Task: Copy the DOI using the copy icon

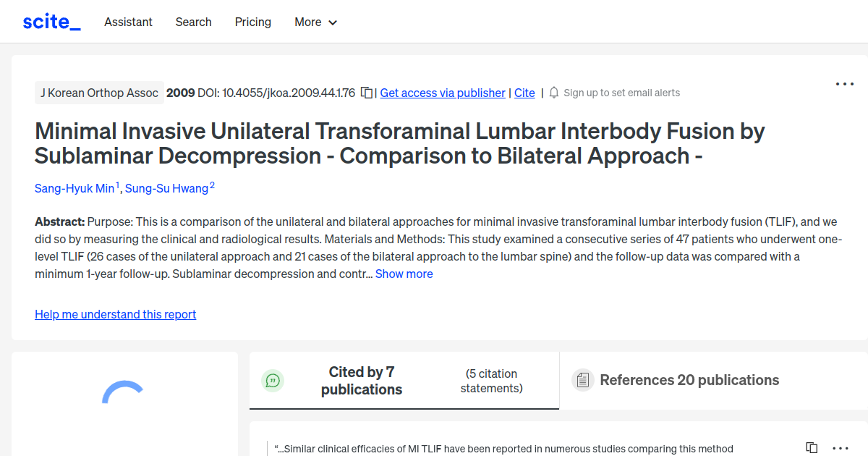Action: 366,93
